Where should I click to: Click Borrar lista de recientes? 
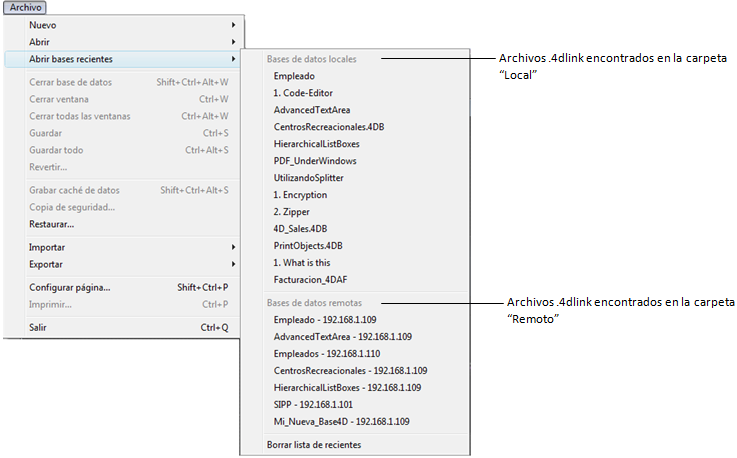point(314,445)
